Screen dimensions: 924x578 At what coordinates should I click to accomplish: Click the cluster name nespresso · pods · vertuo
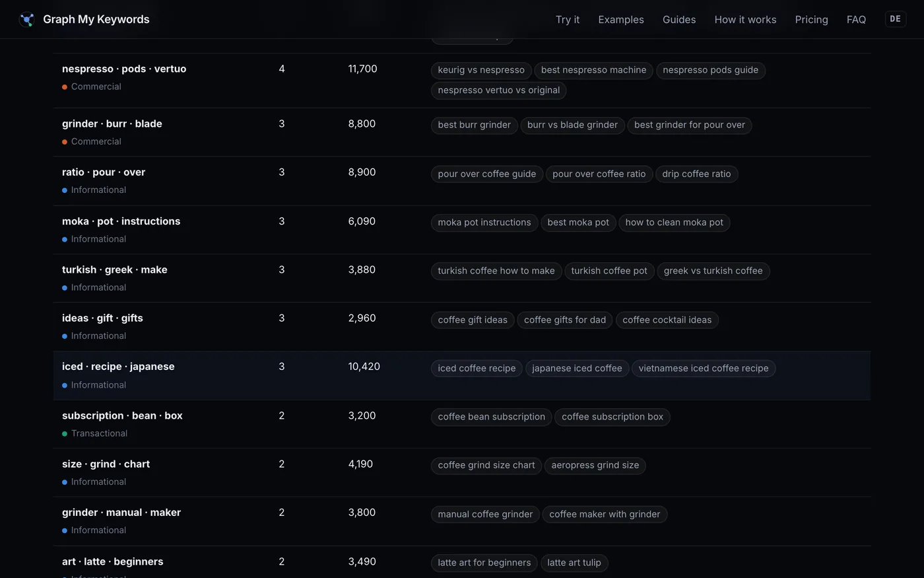124,69
